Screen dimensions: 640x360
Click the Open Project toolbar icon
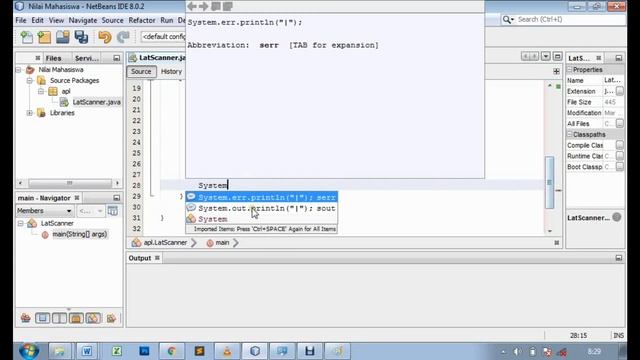(62, 37)
